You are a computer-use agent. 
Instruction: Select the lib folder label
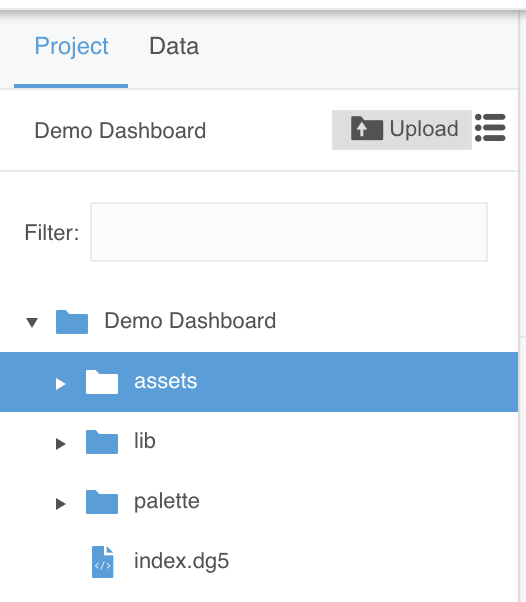tap(145, 441)
